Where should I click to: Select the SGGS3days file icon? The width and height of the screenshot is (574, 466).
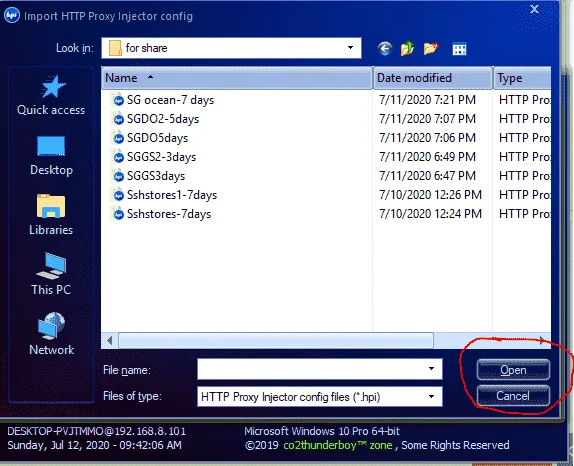coord(118,176)
